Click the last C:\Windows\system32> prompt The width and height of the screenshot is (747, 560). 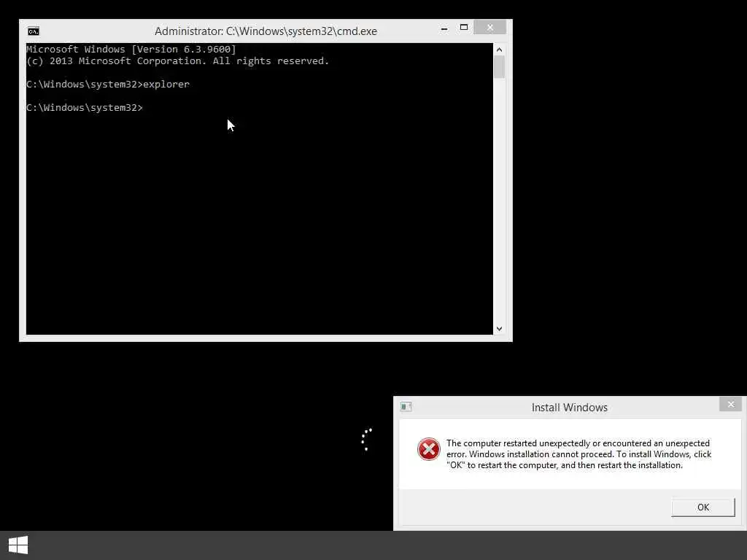(x=85, y=108)
